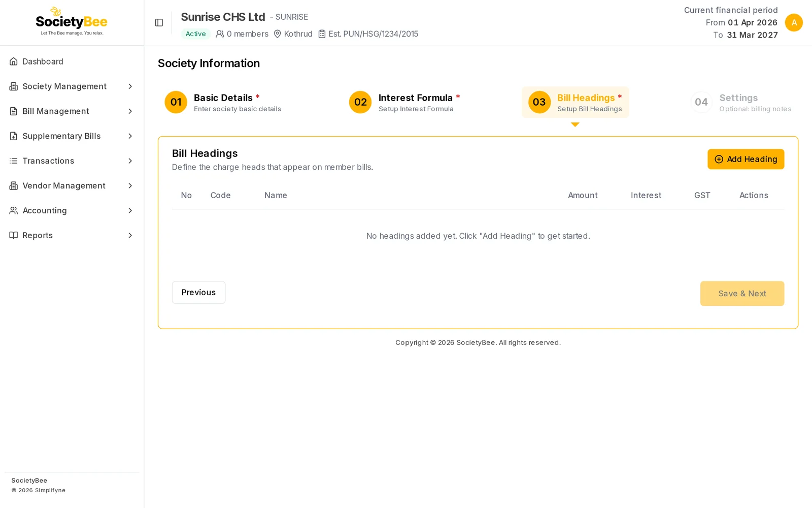Viewport: 812px width, 508px height.
Task: Click the Code column header
Action: 220,196
